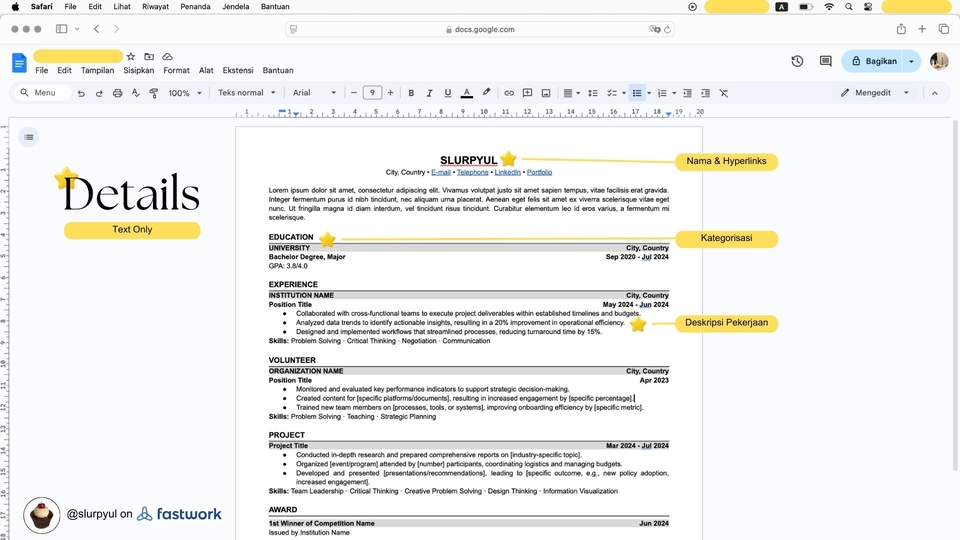Click the Portfolio hyperlink in resume

point(539,173)
